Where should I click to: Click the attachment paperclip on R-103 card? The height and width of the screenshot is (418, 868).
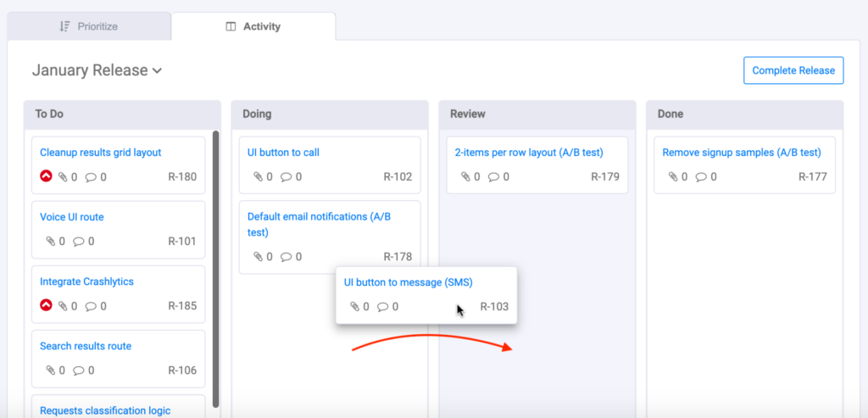(x=355, y=307)
